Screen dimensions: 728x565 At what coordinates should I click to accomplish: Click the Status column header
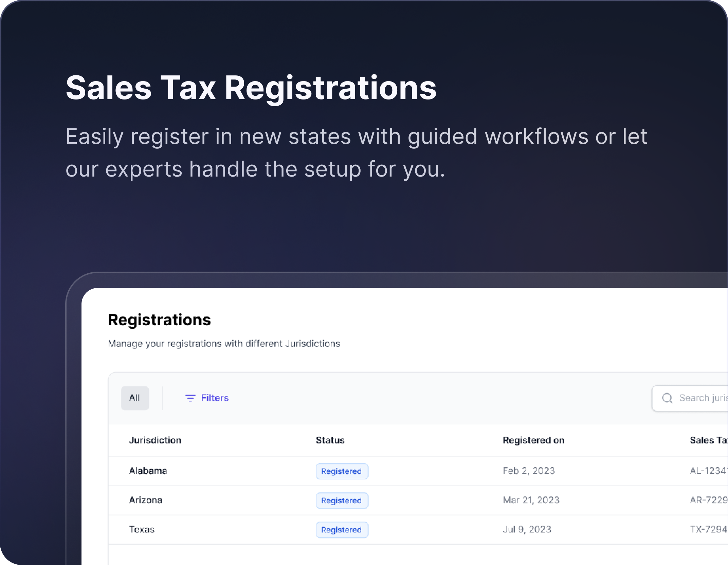click(330, 440)
